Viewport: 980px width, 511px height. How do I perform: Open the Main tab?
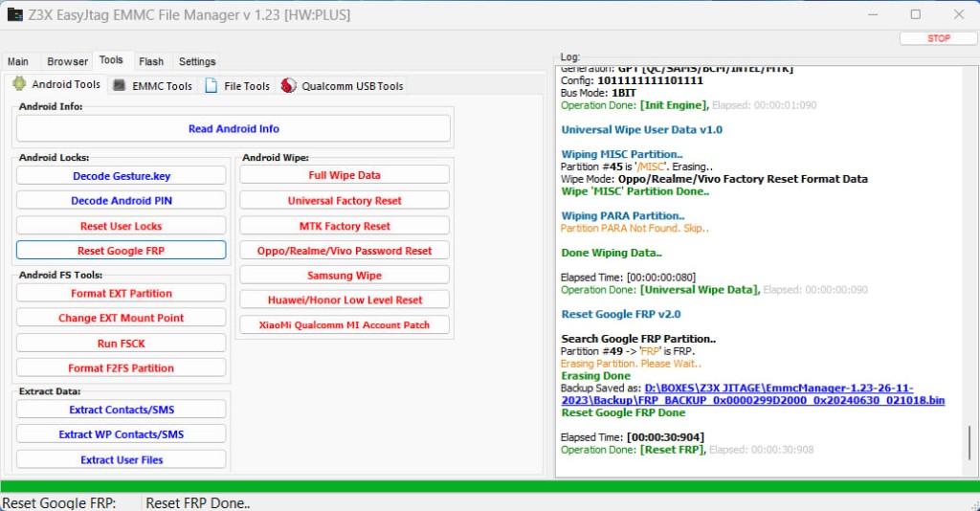(x=18, y=61)
